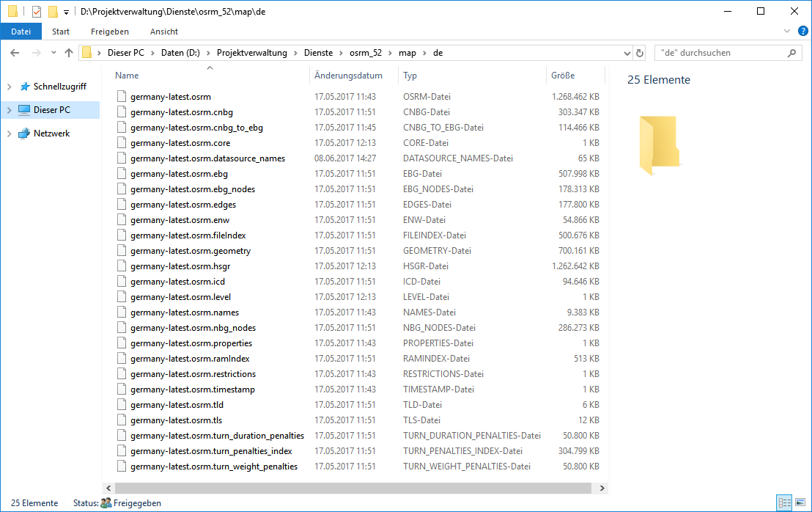Image resolution: width=812 pixels, height=512 pixels.
Task: Click the search magnifier icon
Action: point(791,53)
